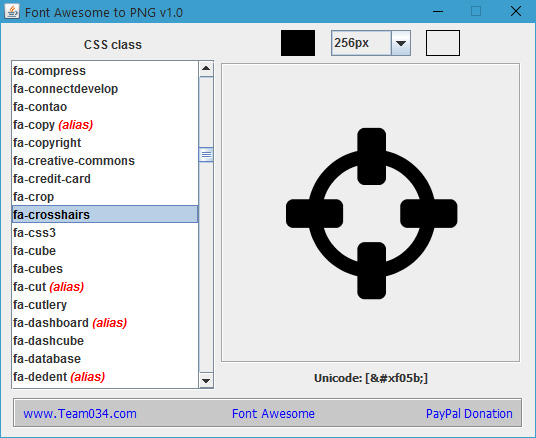Click the crosshairs icon preview

point(372,213)
